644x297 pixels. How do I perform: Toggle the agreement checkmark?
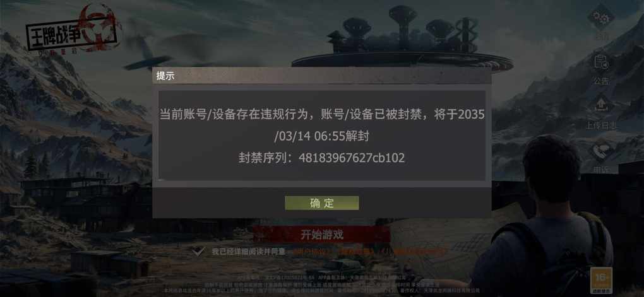[199, 252]
